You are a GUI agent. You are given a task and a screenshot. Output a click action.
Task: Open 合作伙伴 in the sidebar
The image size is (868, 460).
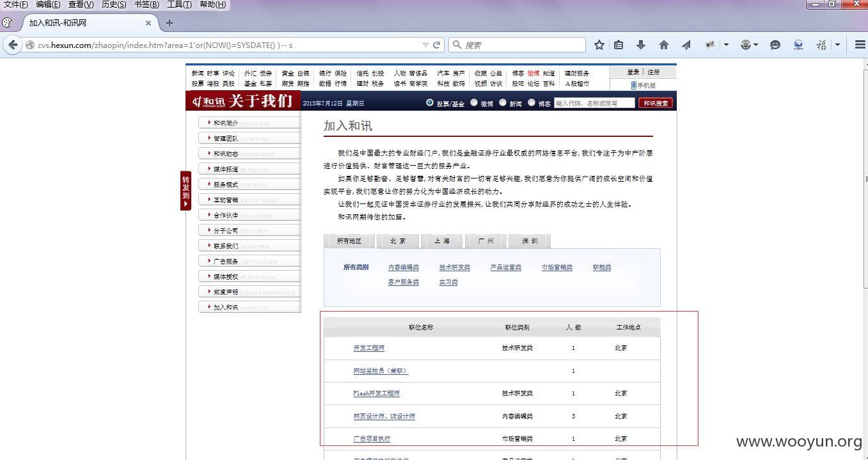[249, 215]
